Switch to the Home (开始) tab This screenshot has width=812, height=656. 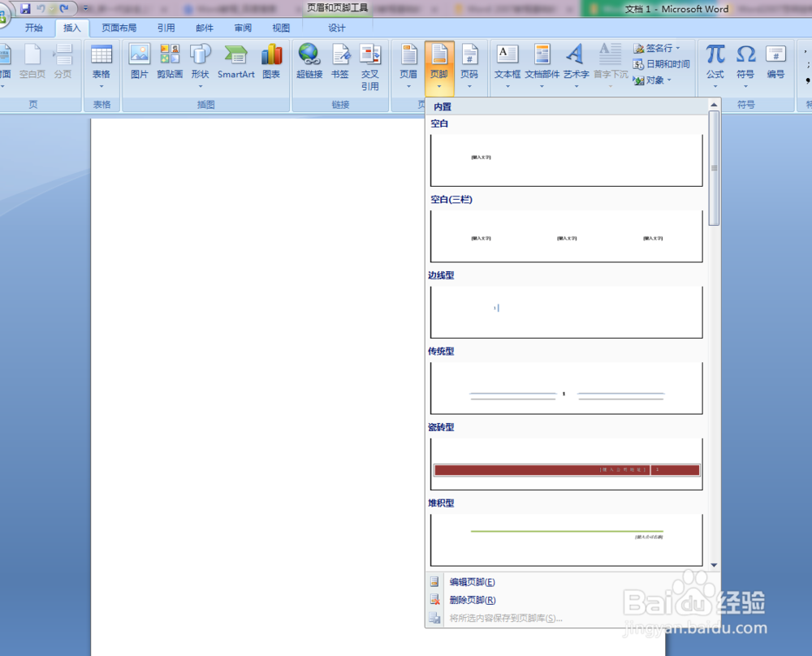coord(33,28)
